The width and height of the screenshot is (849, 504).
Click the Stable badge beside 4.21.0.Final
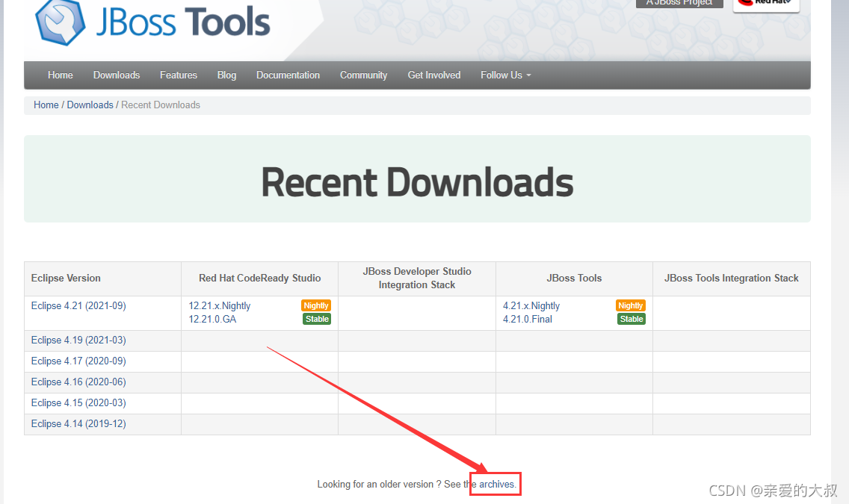click(632, 319)
